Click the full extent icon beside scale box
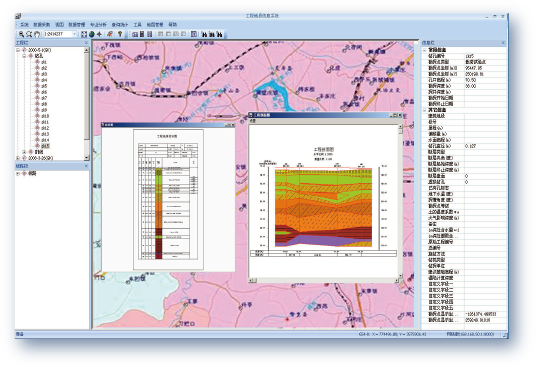 pos(84,34)
